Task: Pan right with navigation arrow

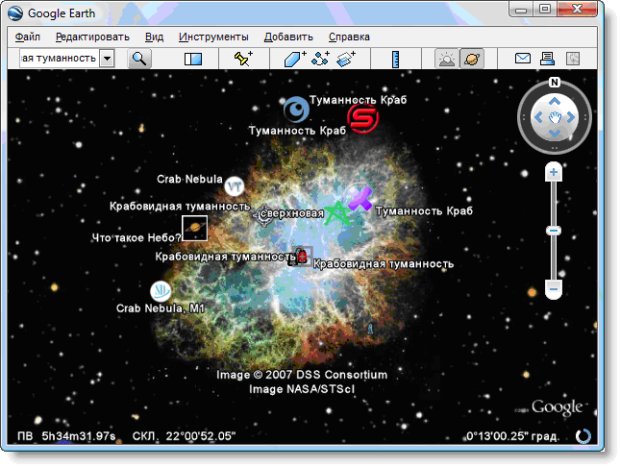Action: (571, 117)
